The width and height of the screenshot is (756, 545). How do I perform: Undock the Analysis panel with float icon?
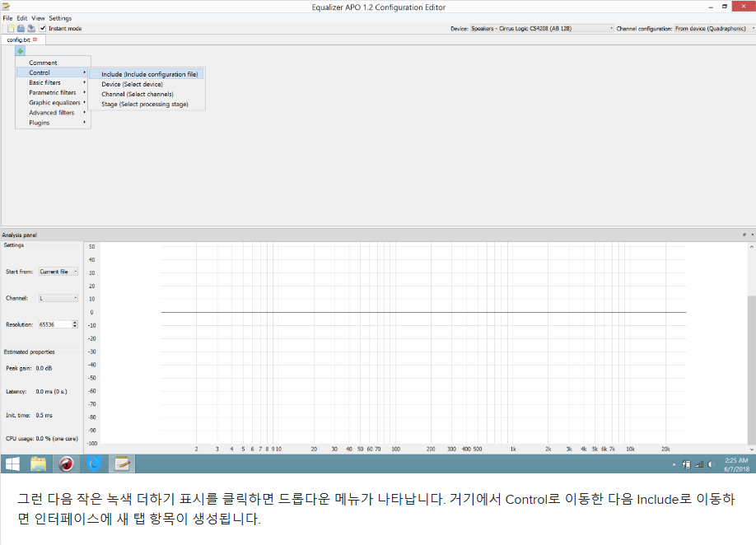coord(744,235)
